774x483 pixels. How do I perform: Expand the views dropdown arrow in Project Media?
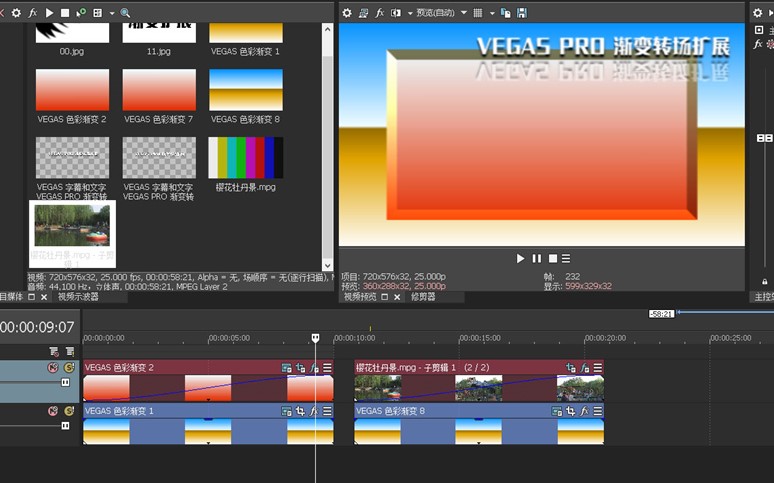pos(112,13)
